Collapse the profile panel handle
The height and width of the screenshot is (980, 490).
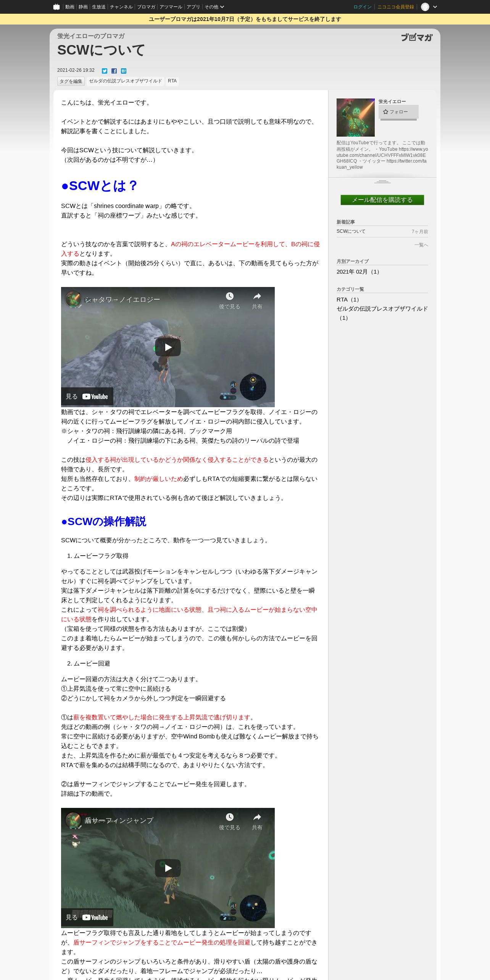click(382, 182)
